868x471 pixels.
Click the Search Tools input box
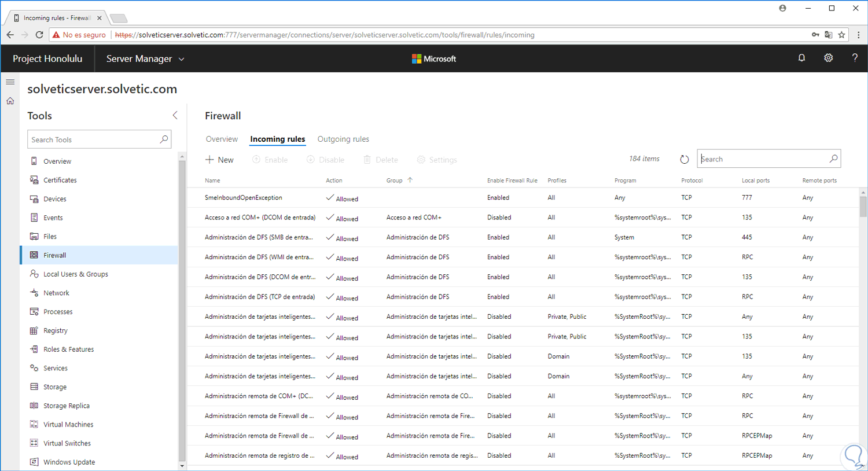pyautogui.click(x=94, y=139)
